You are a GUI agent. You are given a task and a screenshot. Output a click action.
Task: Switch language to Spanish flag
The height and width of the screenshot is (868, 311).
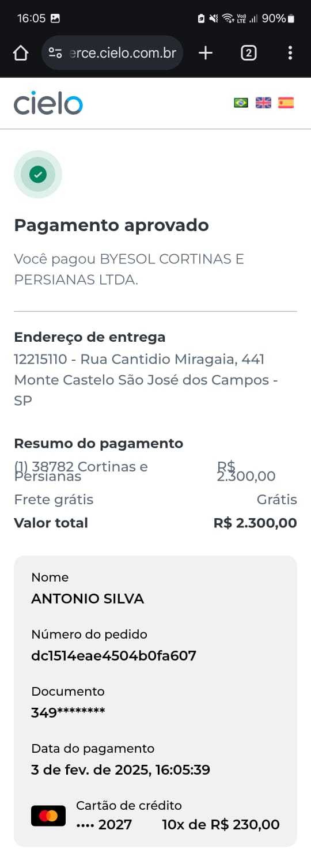coord(286,103)
